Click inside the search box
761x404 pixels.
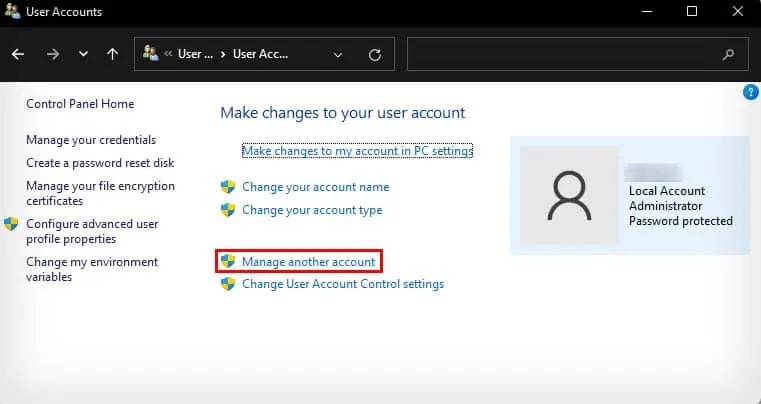(578, 54)
